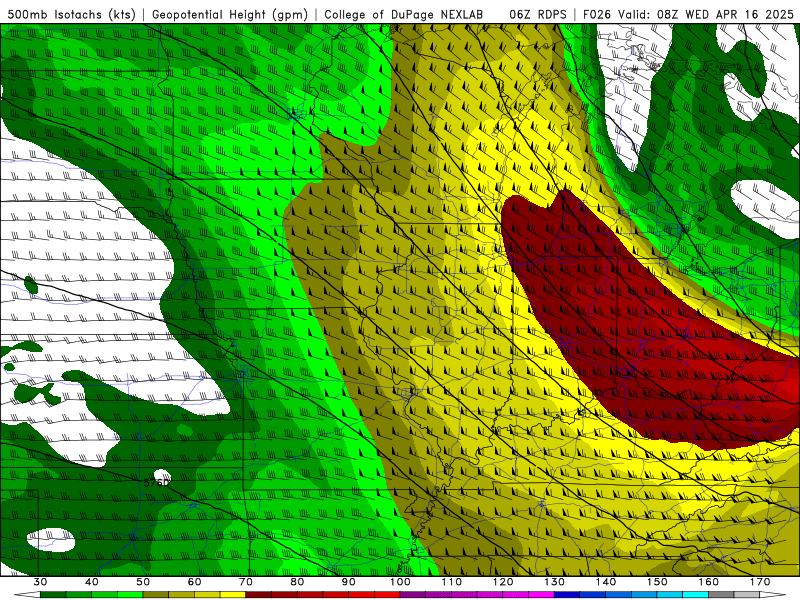Click the '90' value on the color scale

[x=349, y=582]
